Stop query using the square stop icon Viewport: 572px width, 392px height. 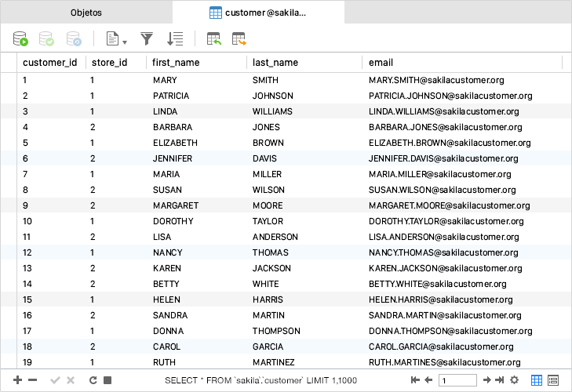pos(107,380)
